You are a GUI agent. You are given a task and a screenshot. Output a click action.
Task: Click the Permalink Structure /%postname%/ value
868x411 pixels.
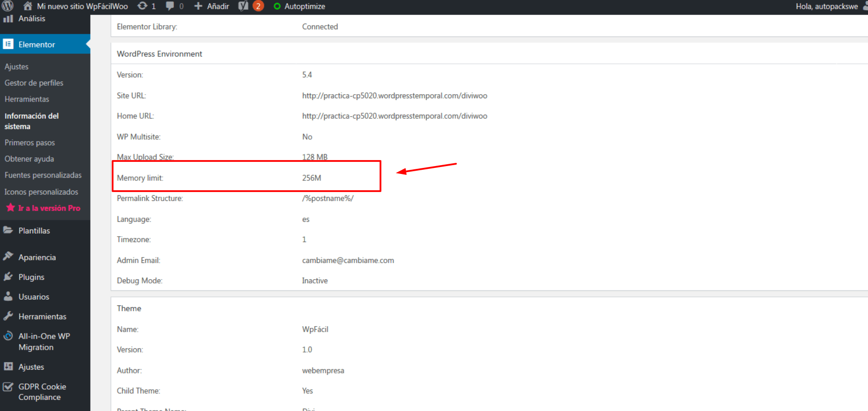coord(328,198)
